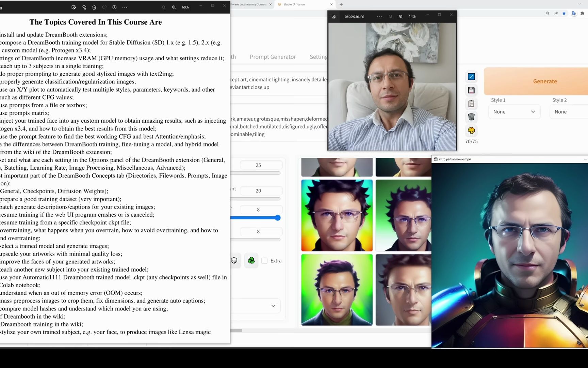Image resolution: width=588 pixels, height=368 pixels.
Task: Bookmark the page with the browser star
Action: [564, 13]
